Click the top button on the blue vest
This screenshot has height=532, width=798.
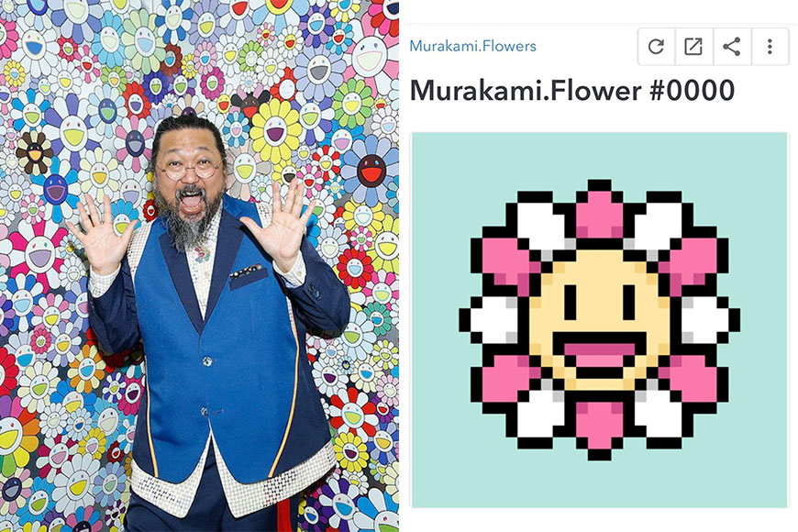tap(207, 361)
